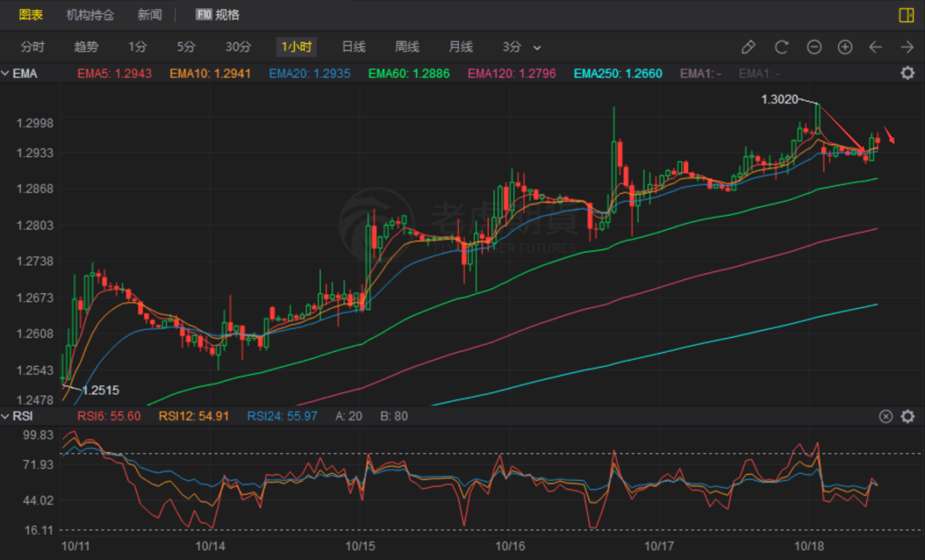Image resolution: width=925 pixels, height=560 pixels.
Task: Open RSI indicator settings gear
Action: pyautogui.click(x=907, y=416)
